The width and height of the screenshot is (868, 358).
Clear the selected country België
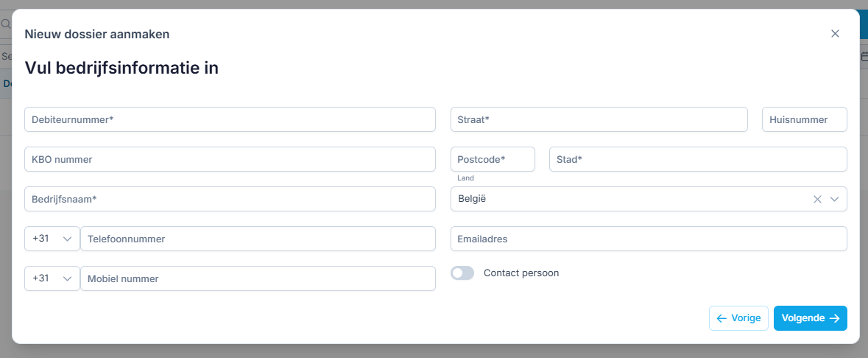tap(817, 199)
